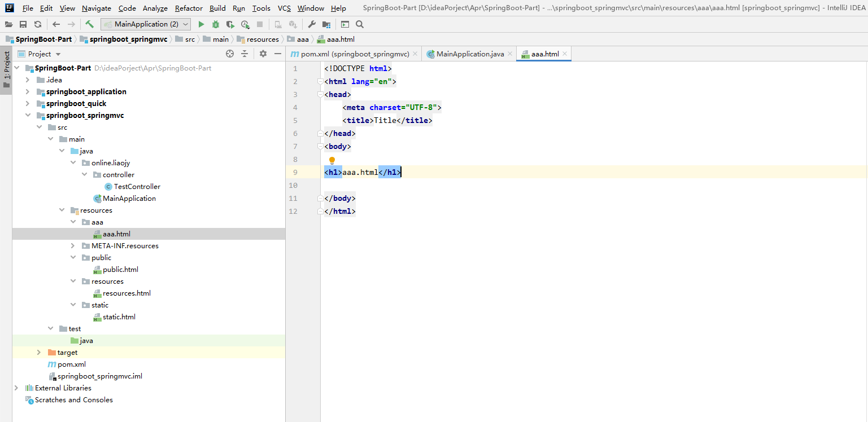Toggle the 1: Project side tool window tab
Image resolution: width=868 pixels, height=422 pixels.
[6, 69]
